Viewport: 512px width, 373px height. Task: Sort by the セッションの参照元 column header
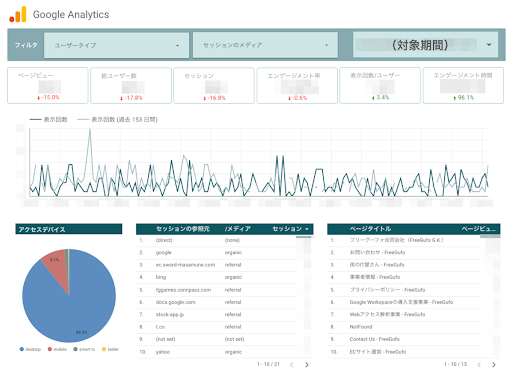pos(183,229)
